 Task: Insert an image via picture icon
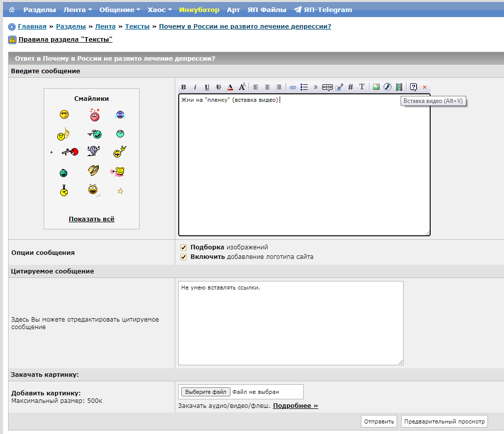coord(376,87)
